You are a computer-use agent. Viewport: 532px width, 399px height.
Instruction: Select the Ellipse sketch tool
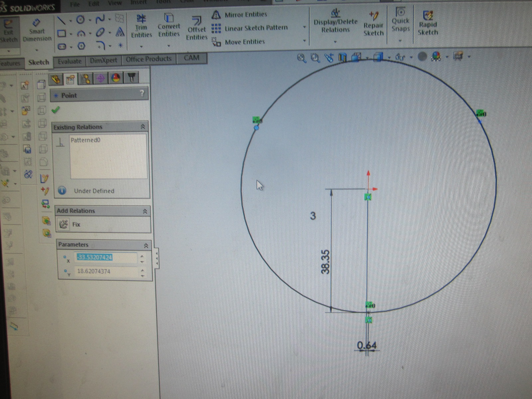pyautogui.click(x=100, y=33)
